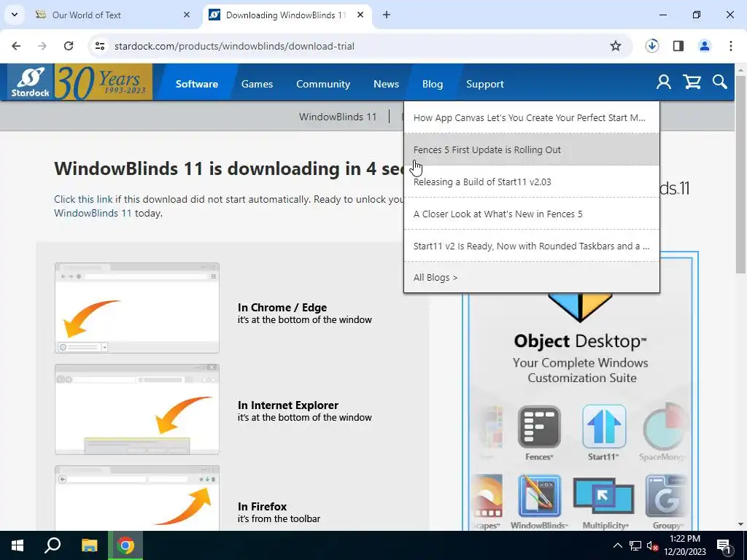
Task: Click the Stardock logo
Action: tap(31, 82)
